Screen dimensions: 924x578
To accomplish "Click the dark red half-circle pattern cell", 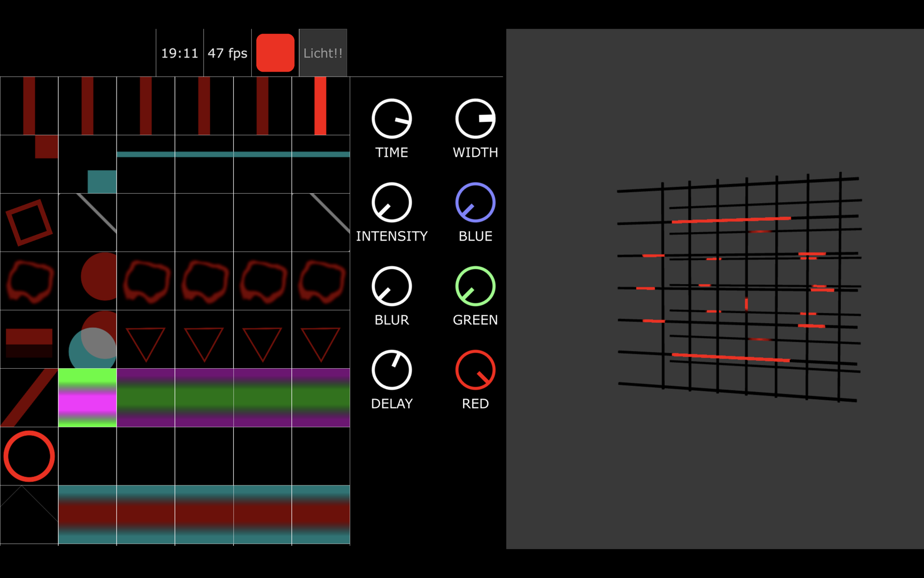I will 87,281.
